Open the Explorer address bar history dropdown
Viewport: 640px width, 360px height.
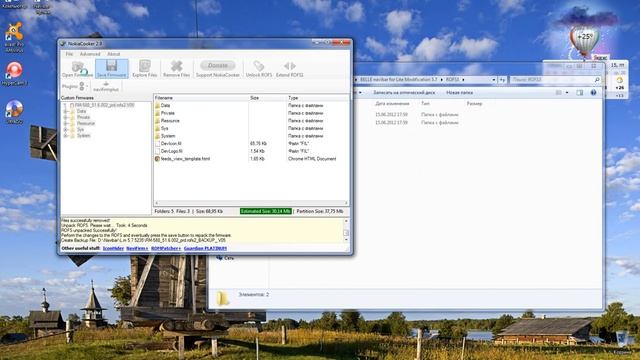tap(493, 80)
